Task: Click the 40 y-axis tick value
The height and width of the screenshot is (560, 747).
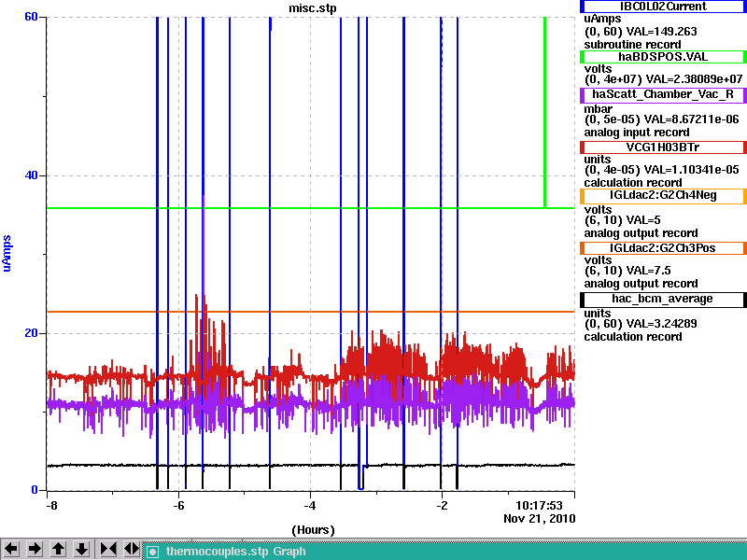Action: pyautogui.click(x=31, y=175)
